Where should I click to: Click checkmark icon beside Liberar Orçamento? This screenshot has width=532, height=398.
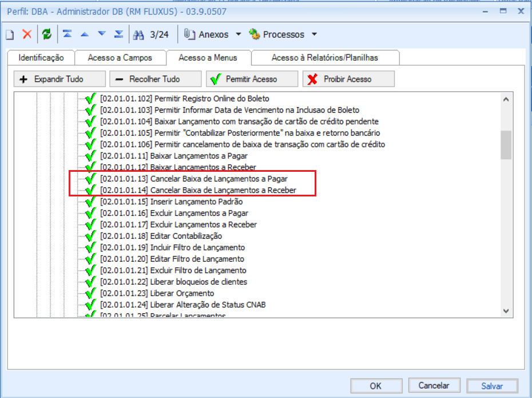(x=90, y=293)
